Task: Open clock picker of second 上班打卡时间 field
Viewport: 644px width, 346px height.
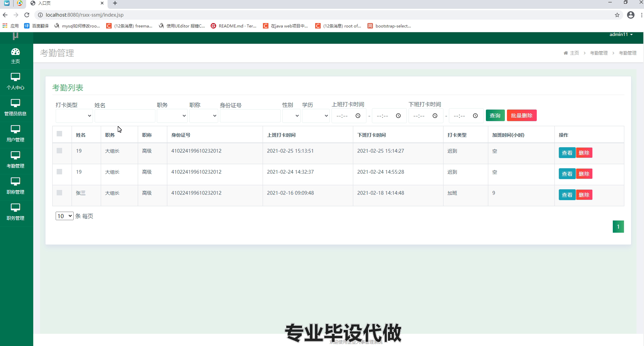Action: click(x=398, y=116)
